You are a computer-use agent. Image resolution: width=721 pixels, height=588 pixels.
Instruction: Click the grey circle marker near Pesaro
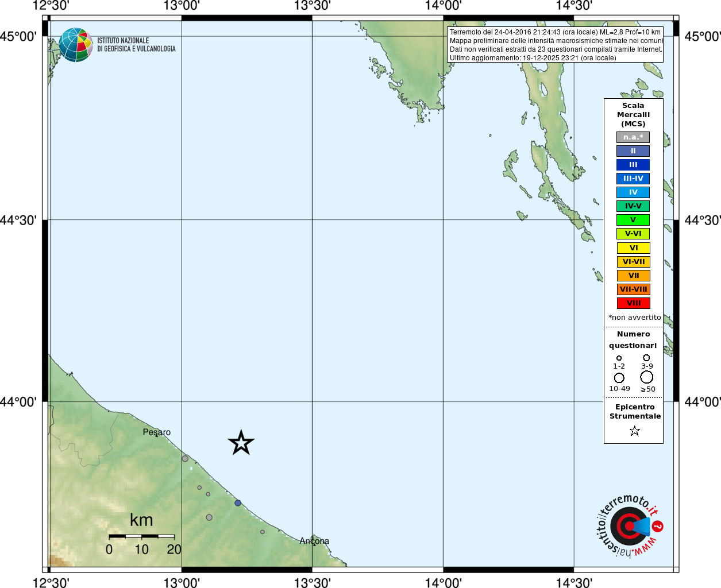185,459
